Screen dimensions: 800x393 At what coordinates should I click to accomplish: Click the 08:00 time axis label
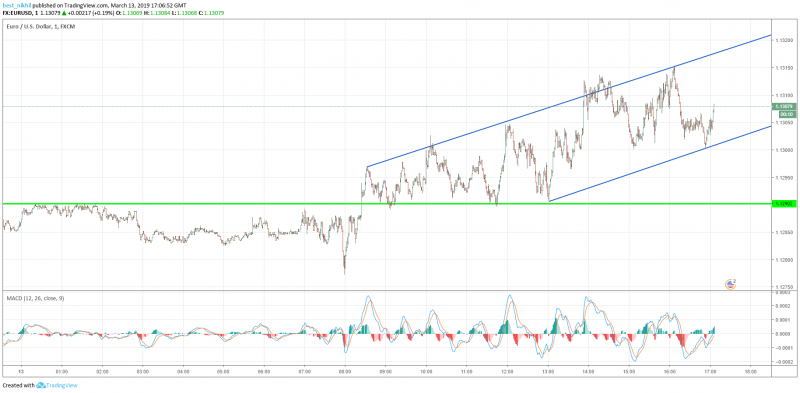coord(345,372)
